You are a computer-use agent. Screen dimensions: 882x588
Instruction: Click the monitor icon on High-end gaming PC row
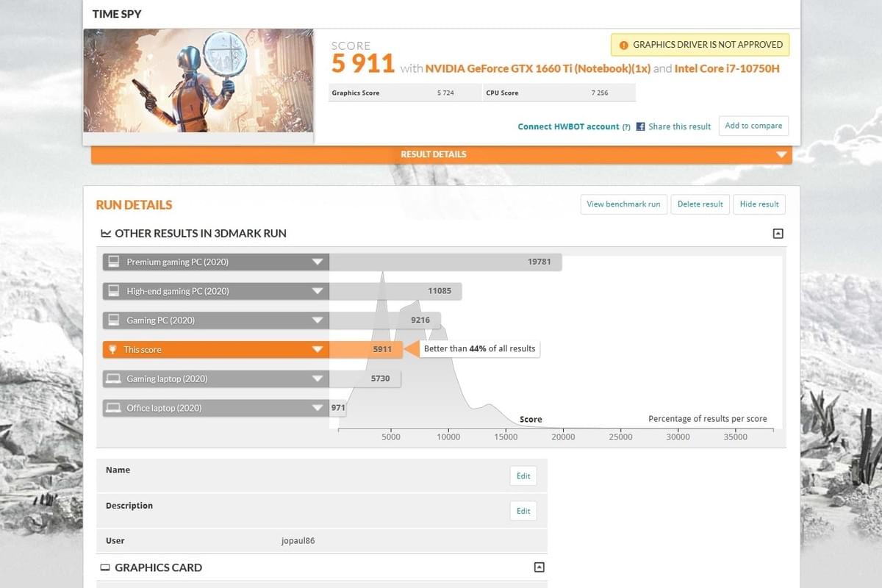(114, 291)
